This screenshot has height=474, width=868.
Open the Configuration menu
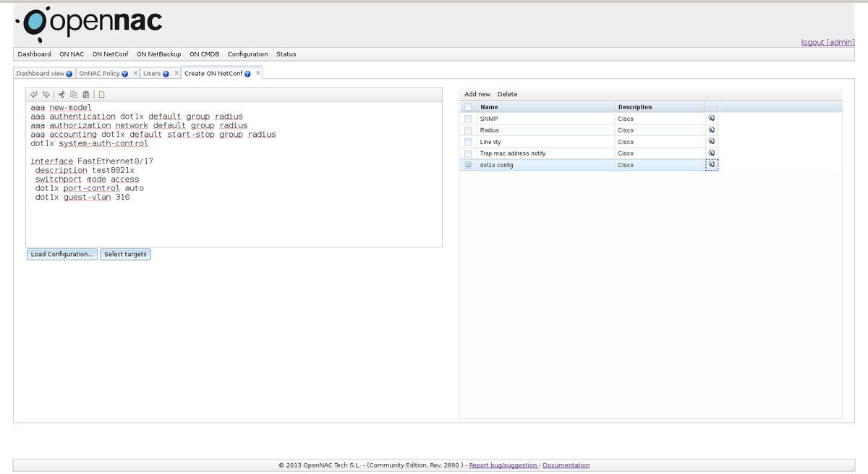click(247, 54)
